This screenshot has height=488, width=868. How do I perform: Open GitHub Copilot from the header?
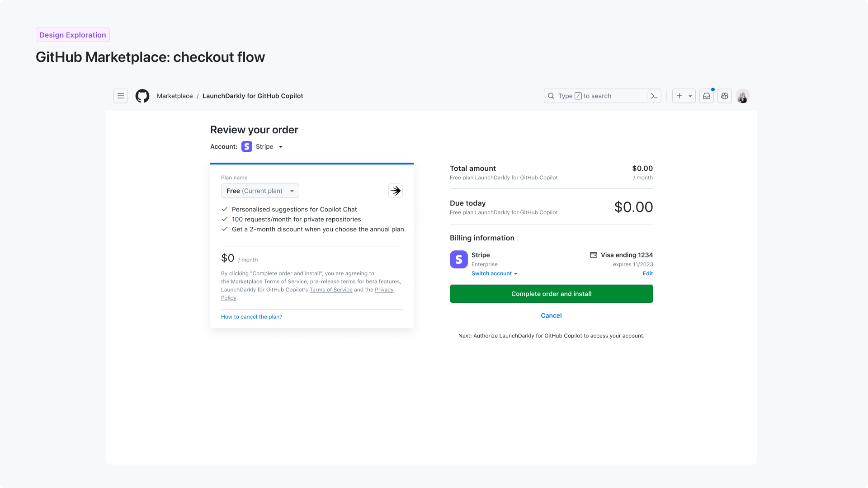click(724, 96)
